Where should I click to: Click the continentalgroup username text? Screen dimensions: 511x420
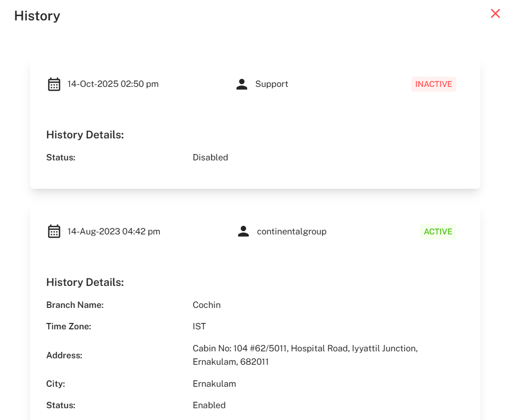(x=291, y=232)
